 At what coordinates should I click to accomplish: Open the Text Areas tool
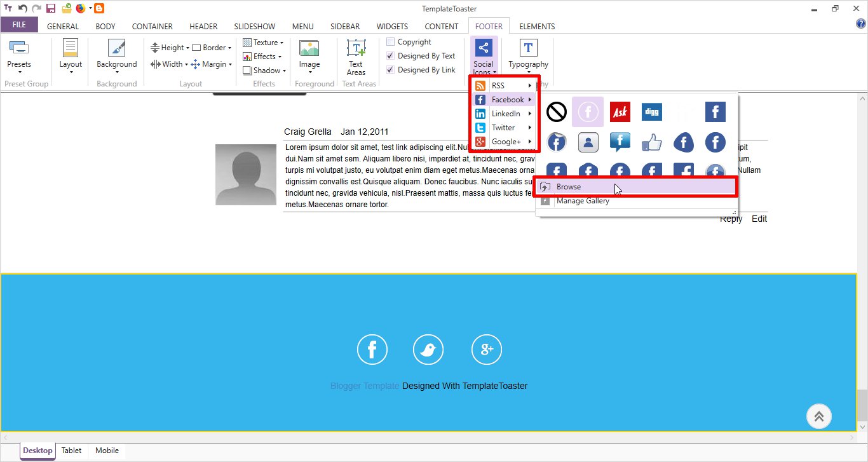coord(356,49)
